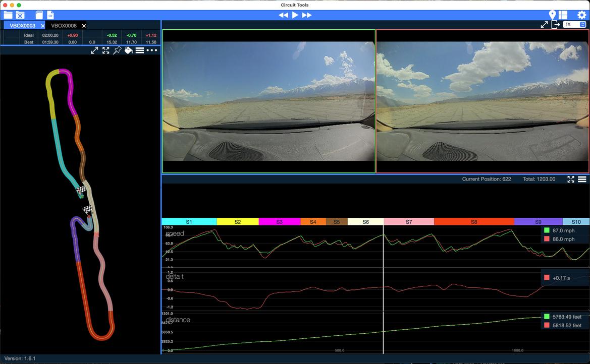Click the close-folder icon with the X
Screen dimensions: 590x364
pyautogui.click(x=20, y=15)
